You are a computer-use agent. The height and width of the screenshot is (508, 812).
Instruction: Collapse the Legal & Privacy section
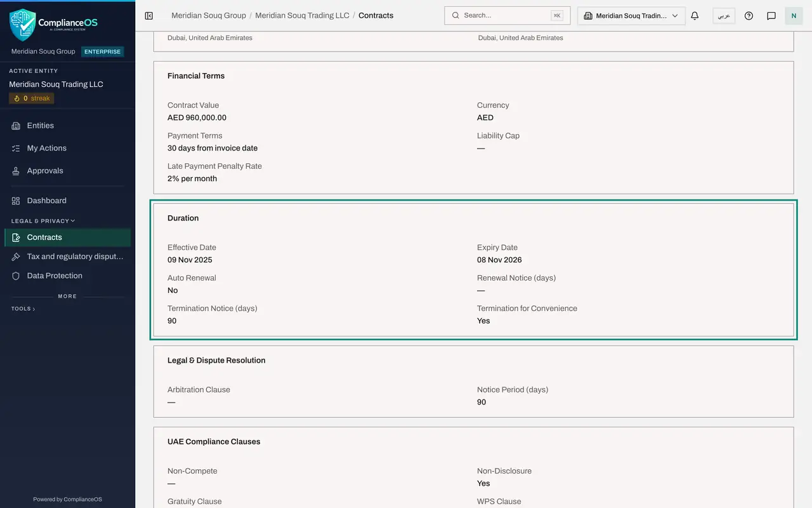pyautogui.click(x=43, y=221)
